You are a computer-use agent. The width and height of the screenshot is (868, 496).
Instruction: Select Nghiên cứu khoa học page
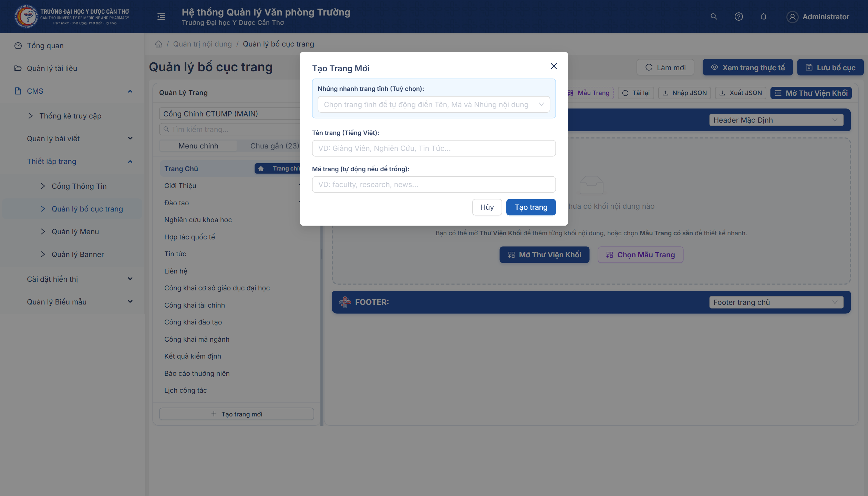198,220
